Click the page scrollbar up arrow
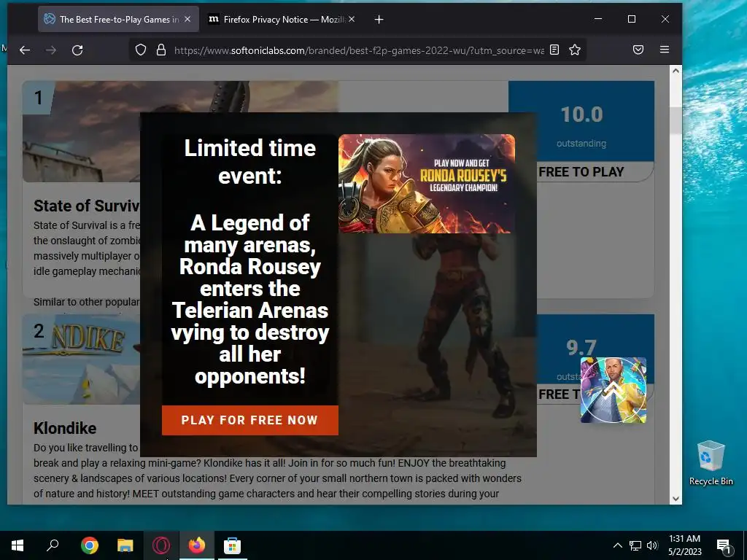Screen dimensions: 747x560 tap(676, 71)
